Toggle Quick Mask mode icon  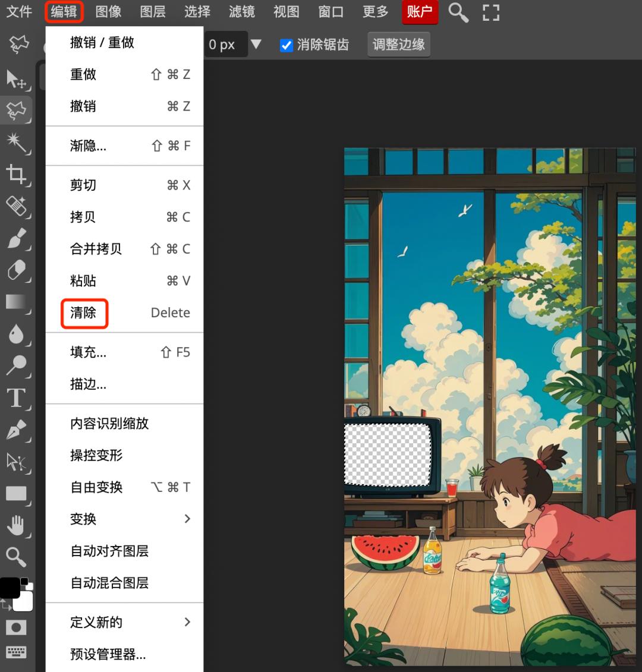16,628
